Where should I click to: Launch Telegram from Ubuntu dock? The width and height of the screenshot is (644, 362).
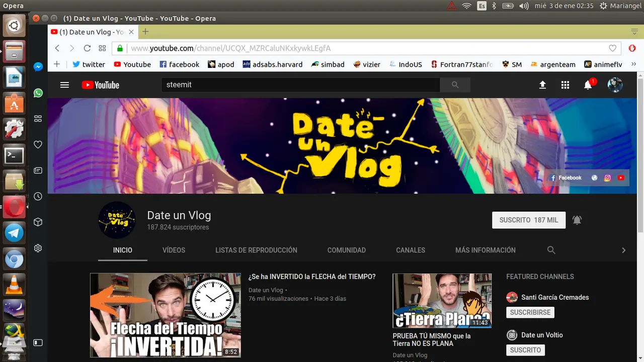[14, 233]
